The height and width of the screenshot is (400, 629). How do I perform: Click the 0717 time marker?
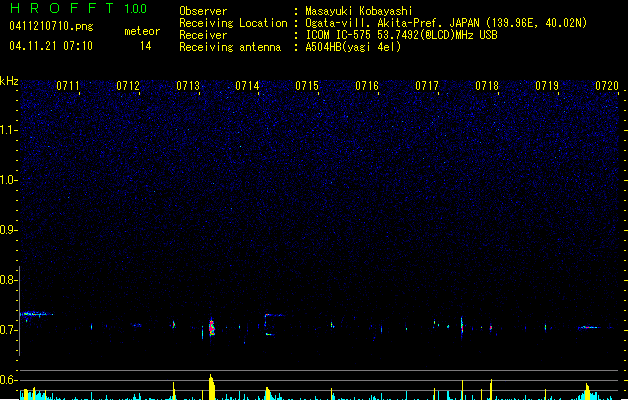pos(427,86)
